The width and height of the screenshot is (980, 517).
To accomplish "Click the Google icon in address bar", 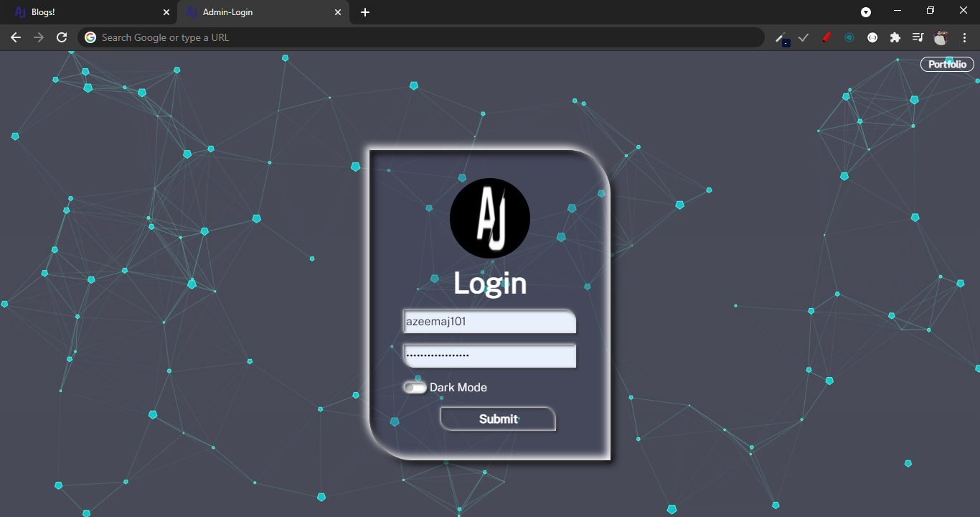I will point(90,37).
